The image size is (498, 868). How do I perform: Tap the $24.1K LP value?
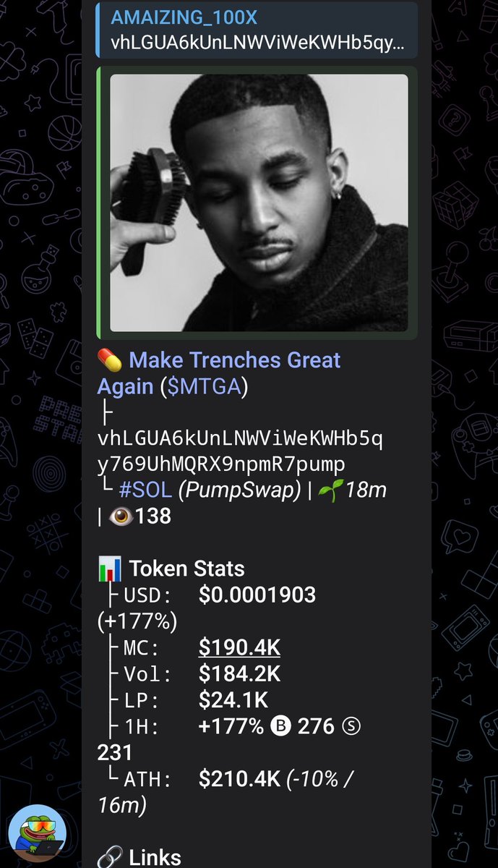click(233, 700)
